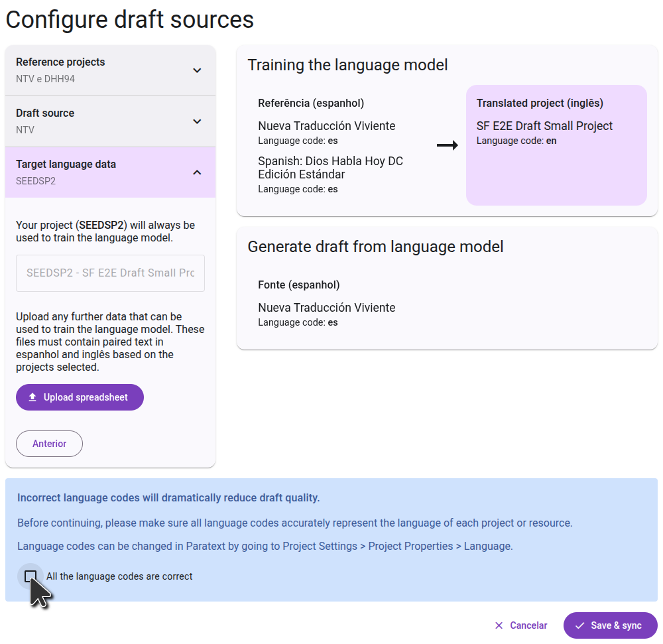Screen dimensions: 663x644
Task: Check the language codes confirmation checkbox
Action: tap(30, 576)
